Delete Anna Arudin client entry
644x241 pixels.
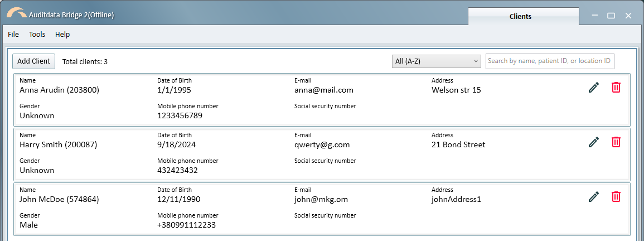pos(616,87)
